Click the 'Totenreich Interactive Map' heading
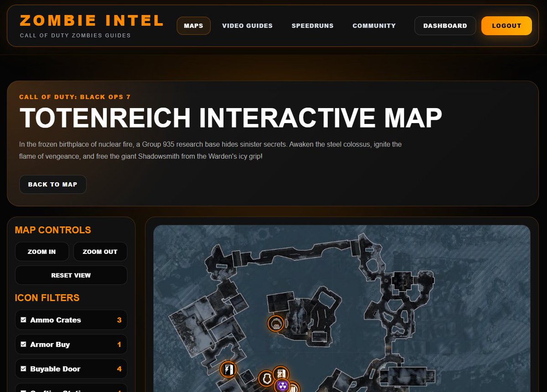 pos(230,118)
